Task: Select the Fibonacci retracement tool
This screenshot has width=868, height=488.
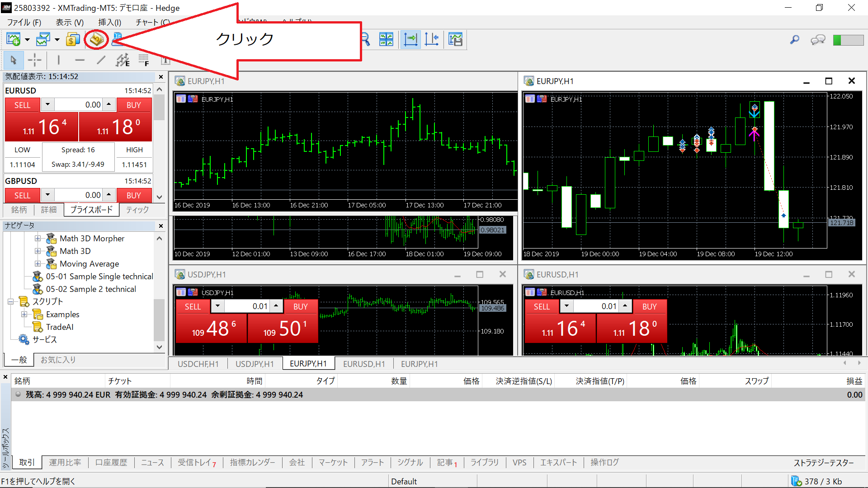Action: 144,60
